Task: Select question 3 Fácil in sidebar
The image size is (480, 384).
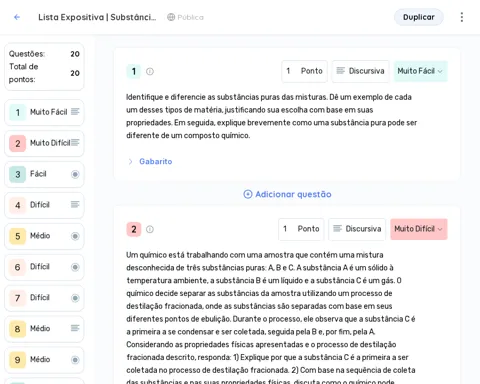Action: (44, 174)
